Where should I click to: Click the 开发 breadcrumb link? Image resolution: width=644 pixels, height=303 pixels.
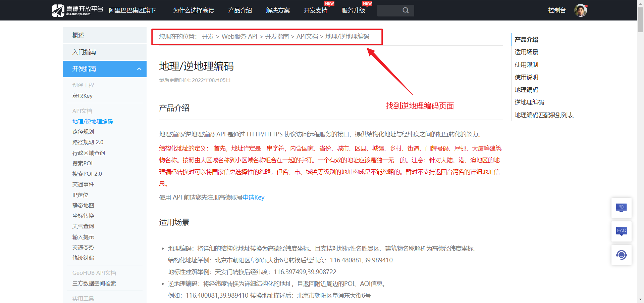pyautogui.click(x=208, y=36)
